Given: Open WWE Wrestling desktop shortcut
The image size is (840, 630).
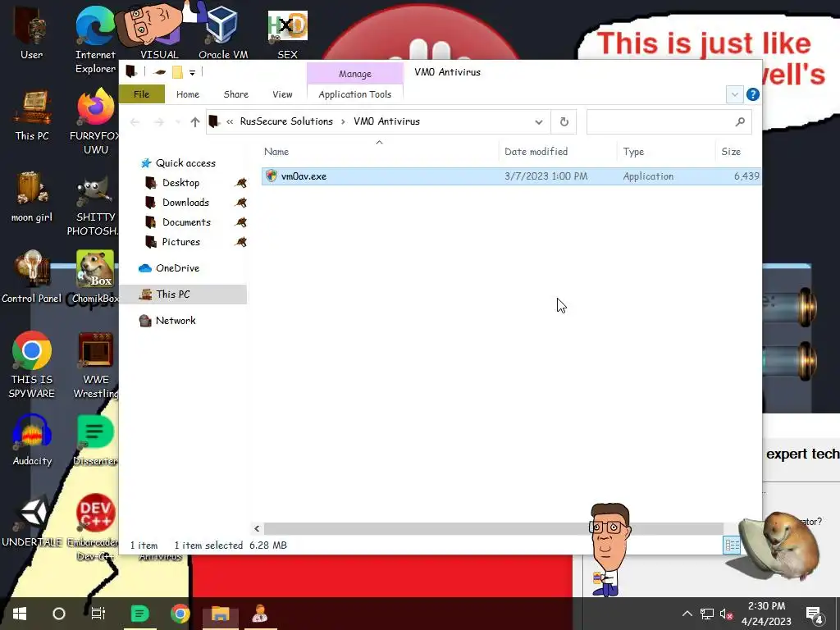Looking at the screenshot, I should tap(95, 365).
